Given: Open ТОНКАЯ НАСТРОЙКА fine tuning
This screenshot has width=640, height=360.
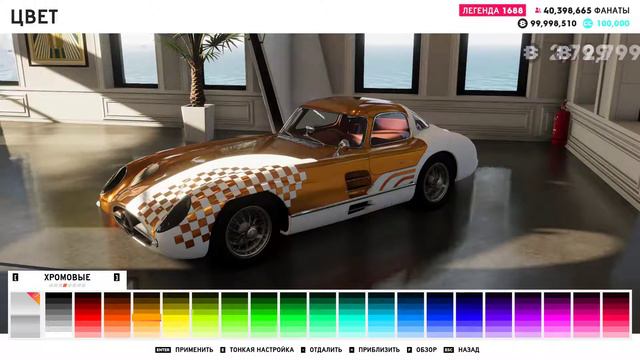Looking at the screenshot, I should click(262, 350).
